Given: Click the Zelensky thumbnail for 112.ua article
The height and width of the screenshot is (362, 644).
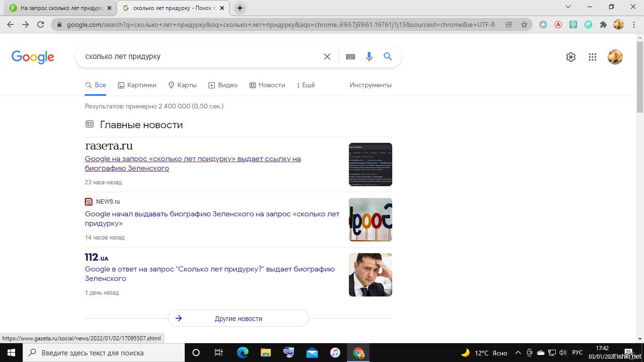Looking at the screenshot, I should click(x=370, y=275).
